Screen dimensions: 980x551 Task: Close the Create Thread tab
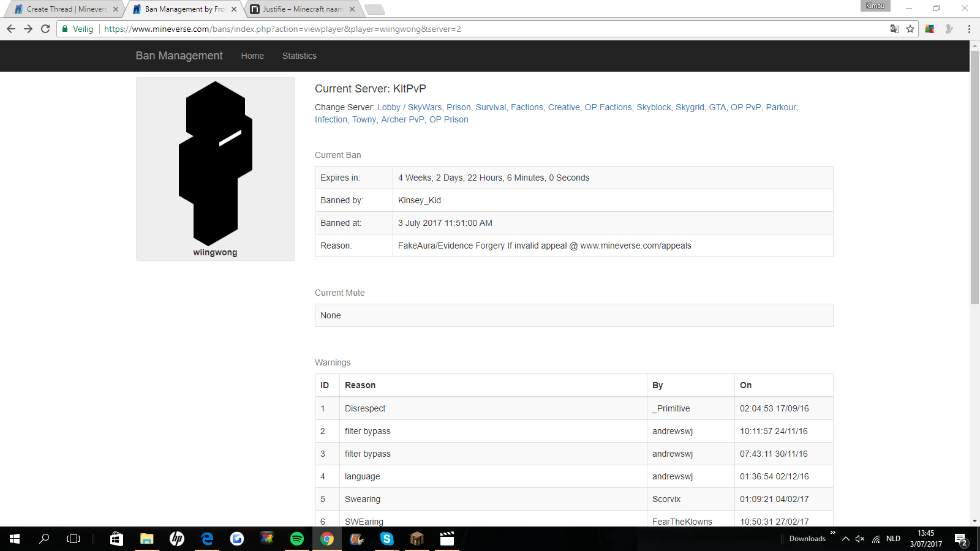[x=116, y=9]
